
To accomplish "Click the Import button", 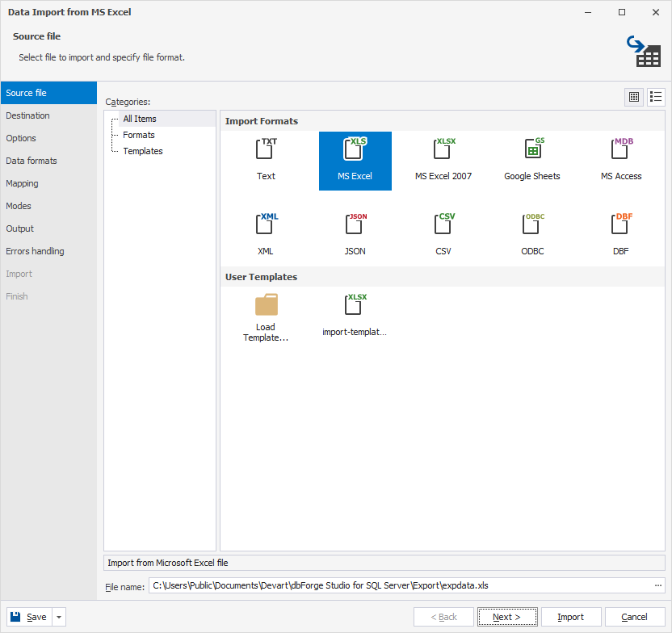I will (x=571, y=617).
